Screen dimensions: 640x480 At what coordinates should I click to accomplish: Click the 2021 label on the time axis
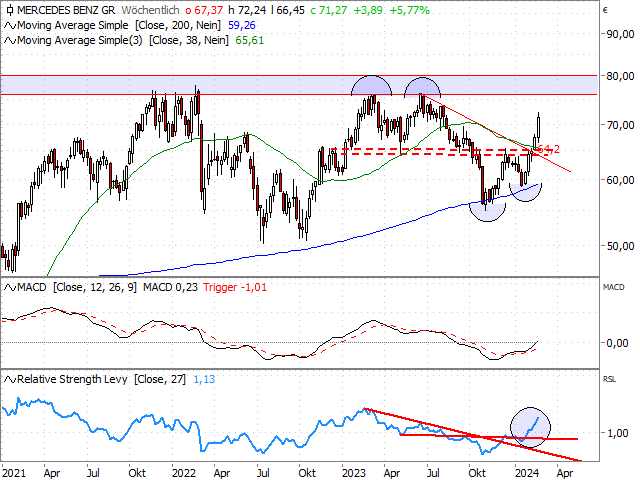click(14, 473)
